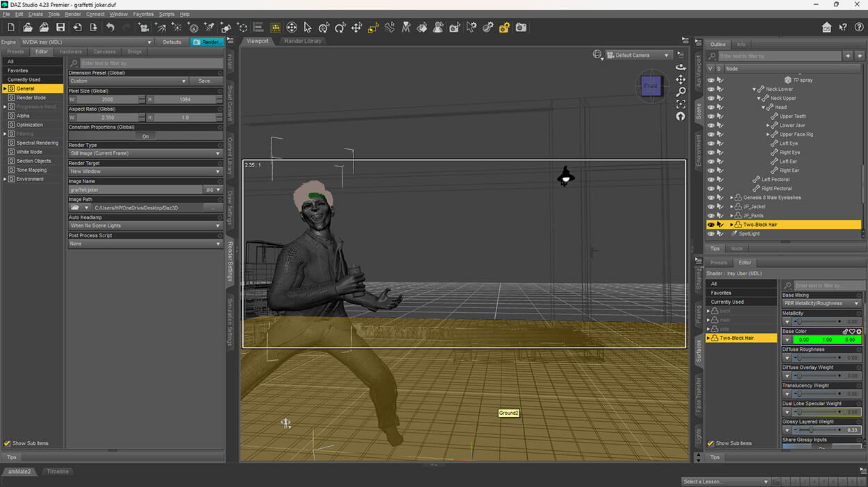This screenshot has width=868, height=487.
Task: Click the New scene file icon
Action: click(x=11, y=28)
